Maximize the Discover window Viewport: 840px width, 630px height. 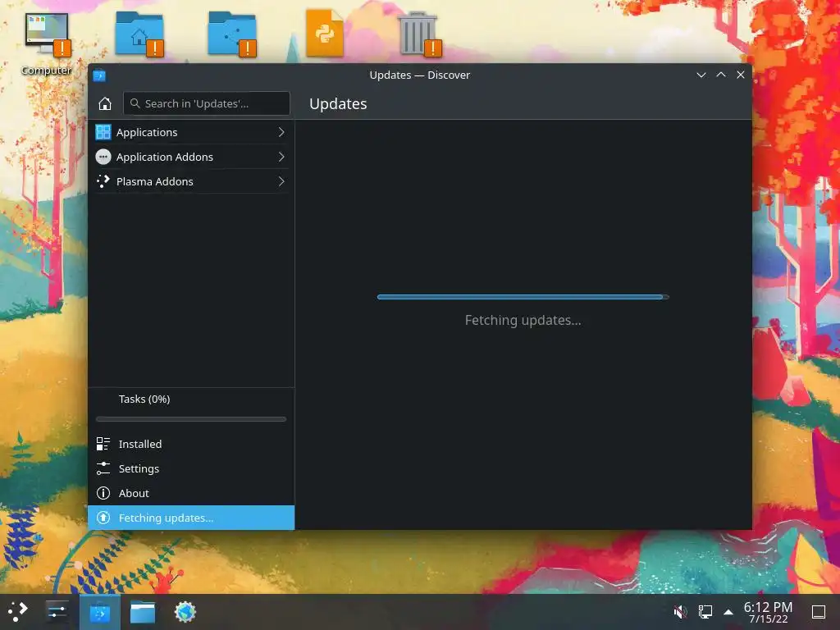click(x=721, y=75)
